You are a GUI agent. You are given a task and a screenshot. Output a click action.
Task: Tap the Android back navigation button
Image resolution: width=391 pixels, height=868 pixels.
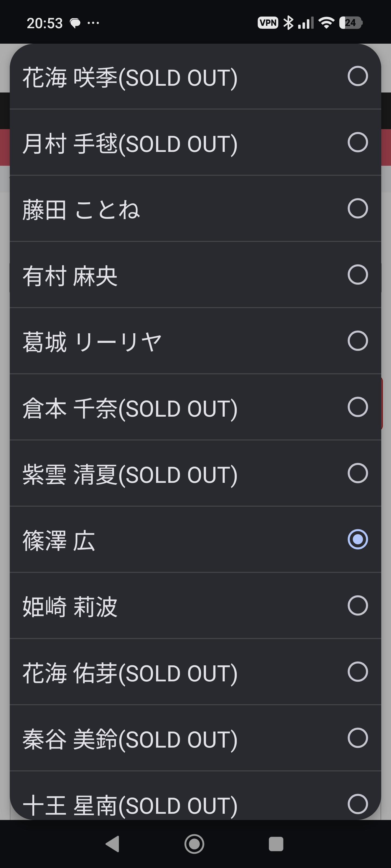(x=113, y=844)
